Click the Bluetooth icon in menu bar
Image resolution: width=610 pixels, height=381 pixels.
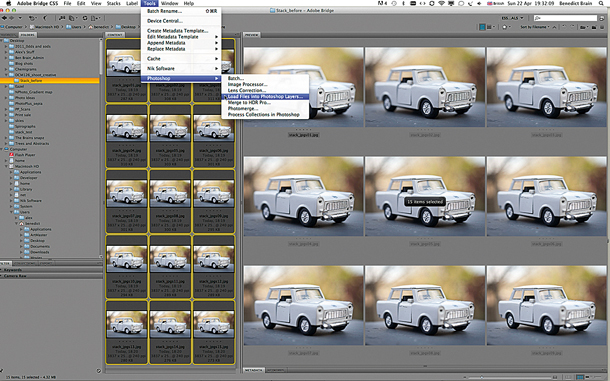point(403,3)
